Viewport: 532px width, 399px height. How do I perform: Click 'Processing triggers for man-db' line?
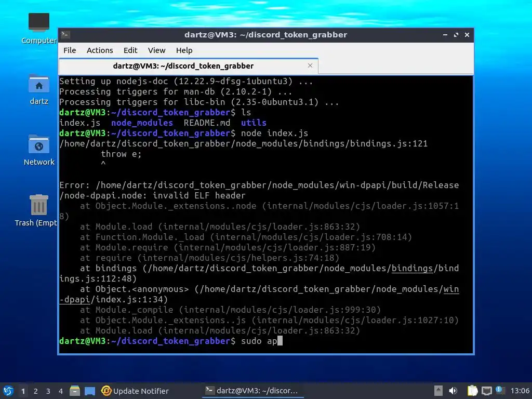176,91
